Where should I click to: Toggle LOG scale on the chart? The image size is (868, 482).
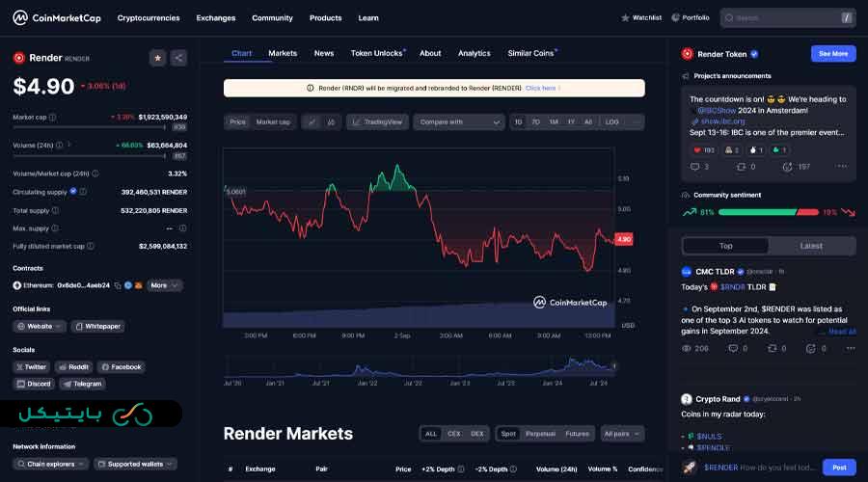[611, 122]
